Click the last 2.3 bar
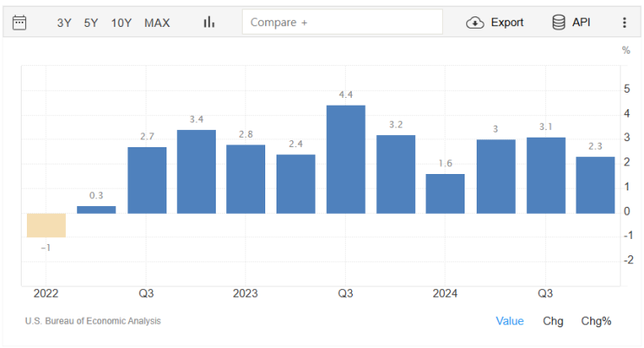 pyautogui.click(x=595, y=185)
